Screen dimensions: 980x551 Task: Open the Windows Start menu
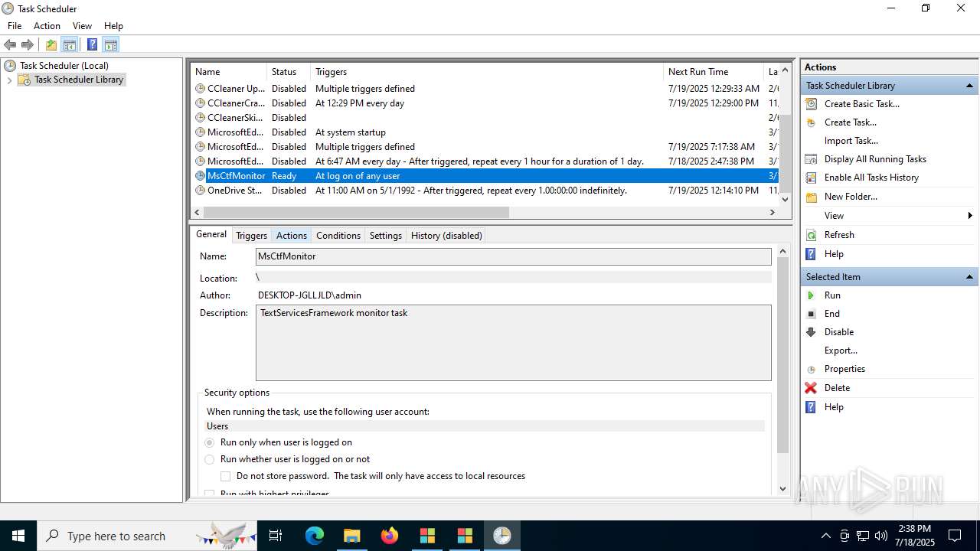[18, 536]
